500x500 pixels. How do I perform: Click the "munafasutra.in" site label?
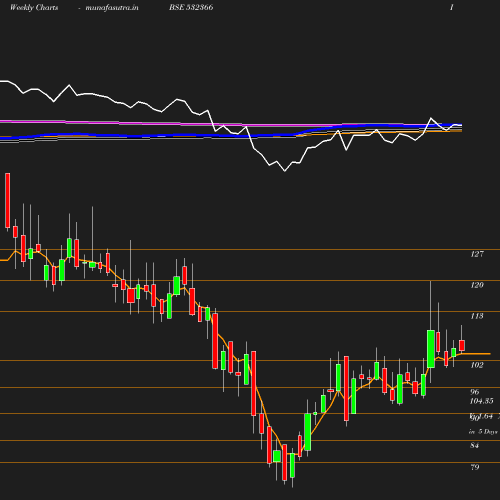point(112,7)
